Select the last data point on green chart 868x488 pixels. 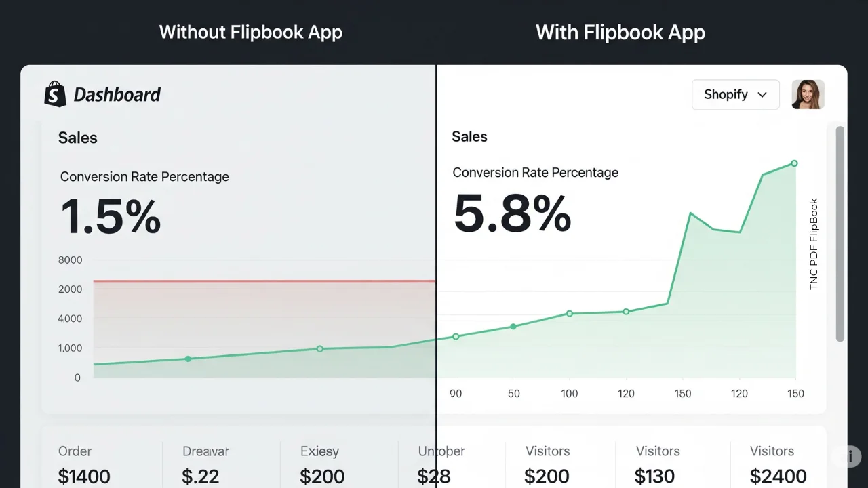pyautogui.click(x=794, y=163)
